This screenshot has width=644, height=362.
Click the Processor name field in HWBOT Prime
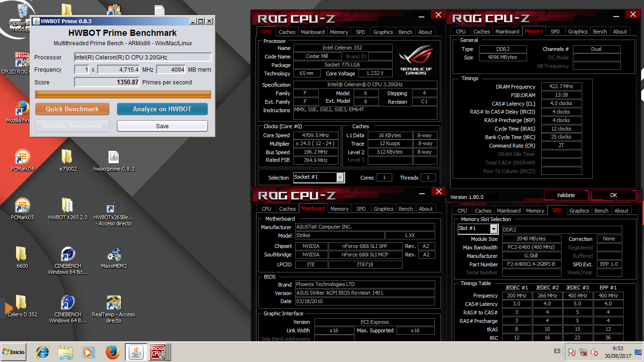coord(143,57)
